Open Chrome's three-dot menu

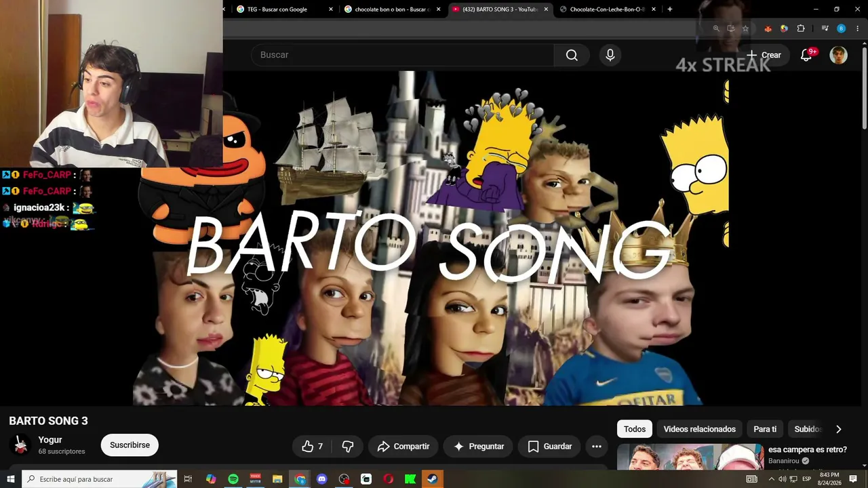point(858,28)
